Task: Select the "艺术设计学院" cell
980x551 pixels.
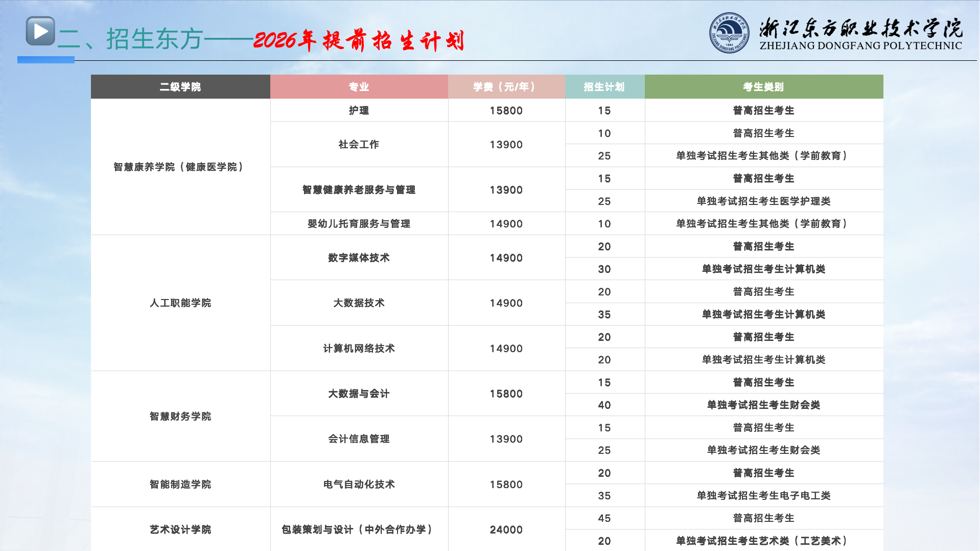Action: pyautogui.click(x=180, y=529)
